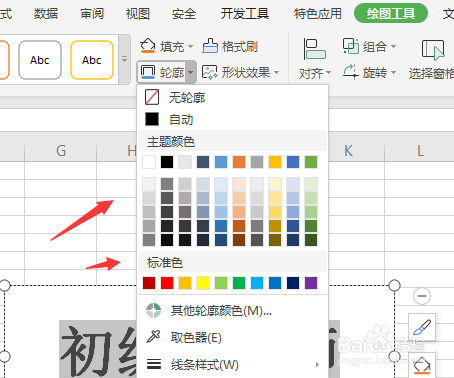454x378 pixels.
Task: Expand the Fill (填充) dropdown arrow
Action: point(191,46)
